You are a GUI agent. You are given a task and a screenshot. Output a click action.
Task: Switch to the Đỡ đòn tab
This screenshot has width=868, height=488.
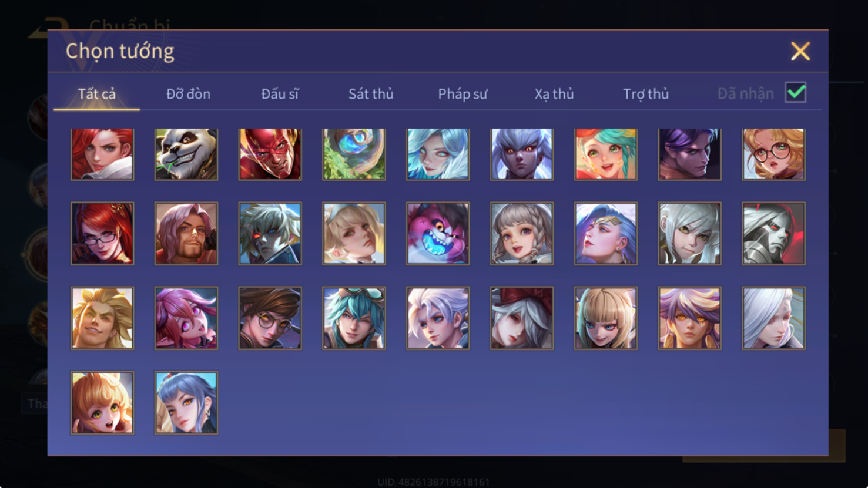pyautogui.click(x=188, y=94)
